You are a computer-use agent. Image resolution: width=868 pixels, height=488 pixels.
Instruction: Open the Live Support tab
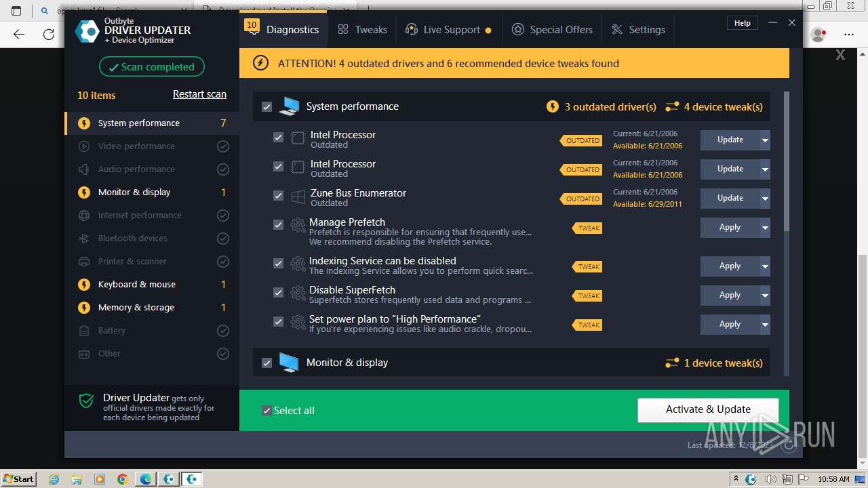448,30
